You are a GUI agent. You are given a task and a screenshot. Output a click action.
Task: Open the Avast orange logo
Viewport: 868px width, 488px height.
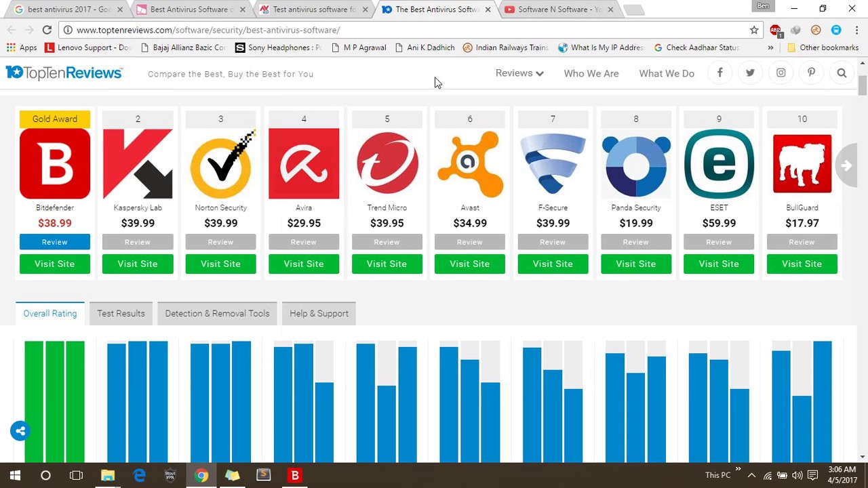470,163
